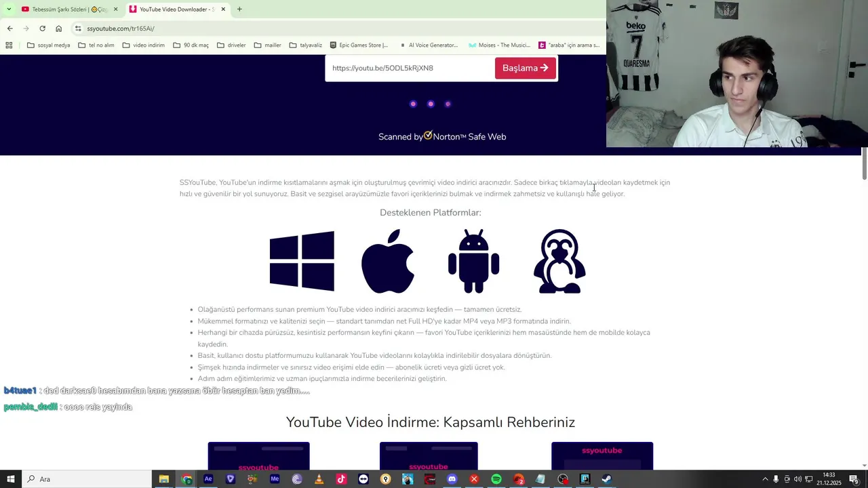Open Media Encoder from the taskbar

click(x=275, y=479)
